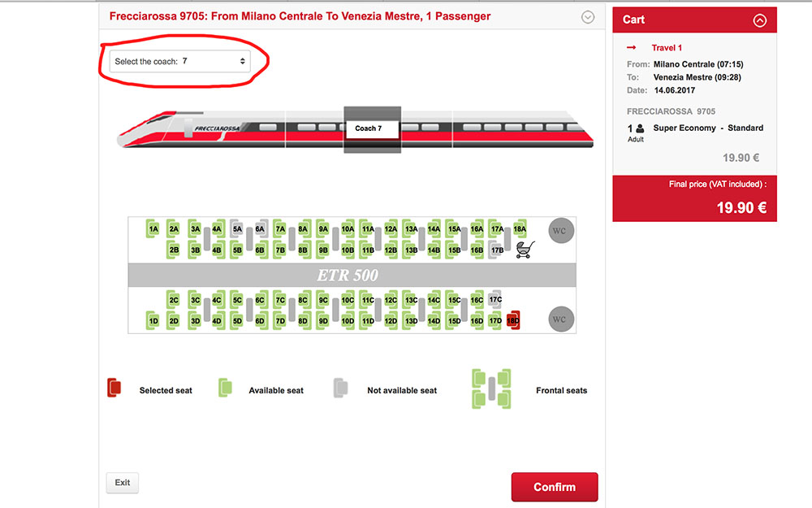
Task: Click unavailable seat 5A
Action: 237,228
